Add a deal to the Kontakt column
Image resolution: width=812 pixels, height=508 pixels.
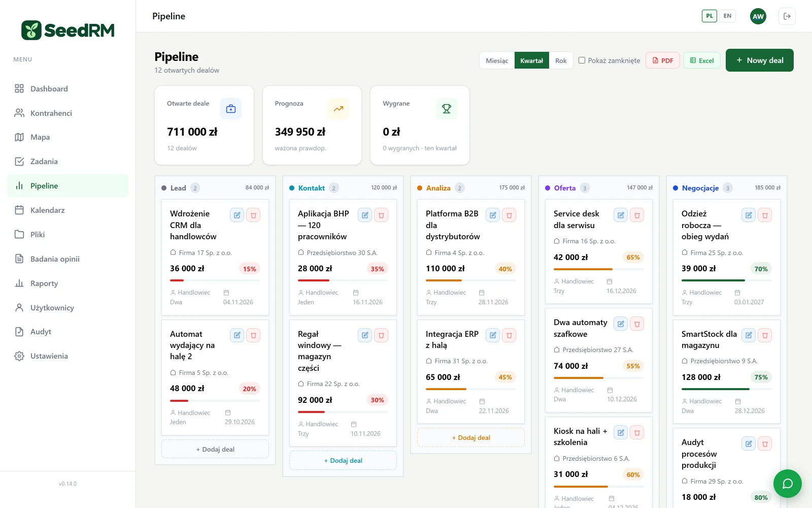click(x=343, y=460)
